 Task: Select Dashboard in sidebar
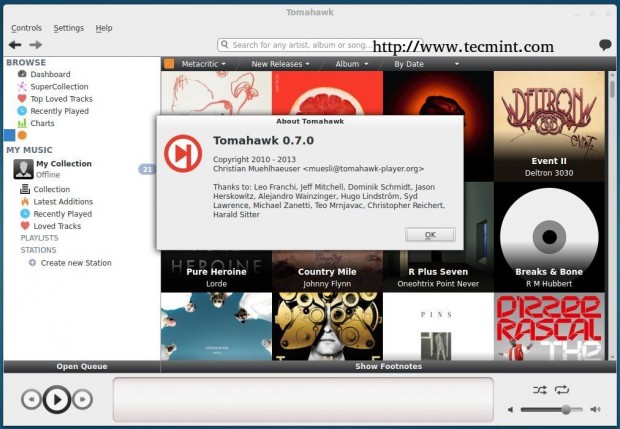(x=50, y=74)
